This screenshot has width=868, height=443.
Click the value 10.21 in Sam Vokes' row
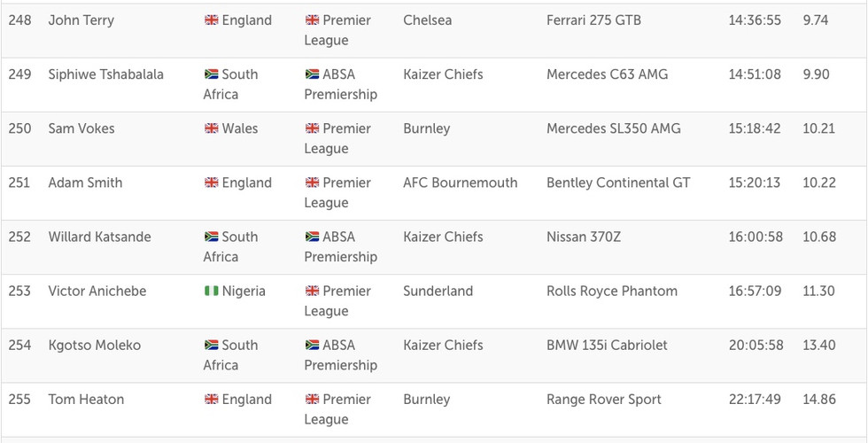[x=819, y=129]
